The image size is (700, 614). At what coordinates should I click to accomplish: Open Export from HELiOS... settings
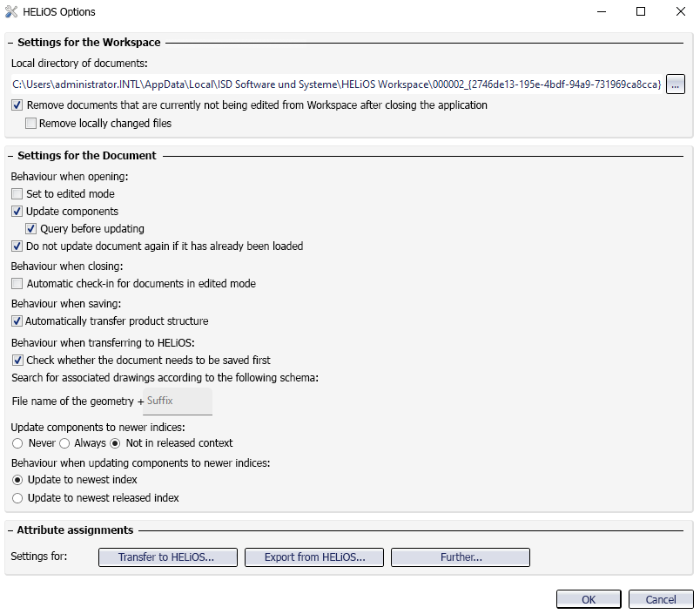coord(314,557)
